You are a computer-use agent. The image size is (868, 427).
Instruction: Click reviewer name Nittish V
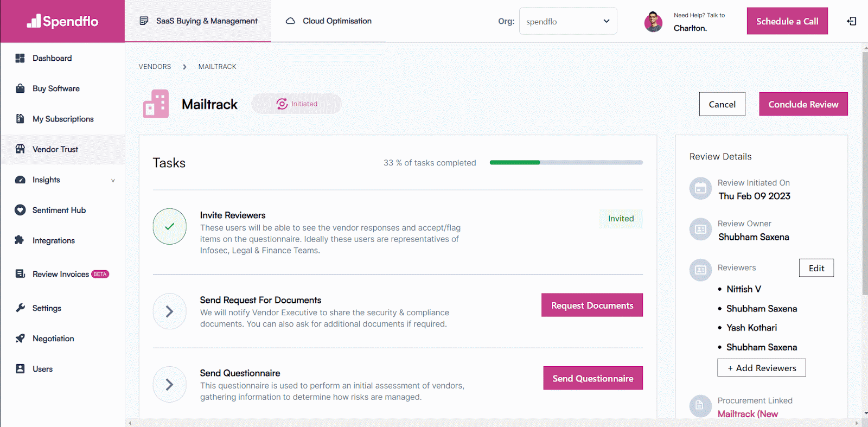744,289
